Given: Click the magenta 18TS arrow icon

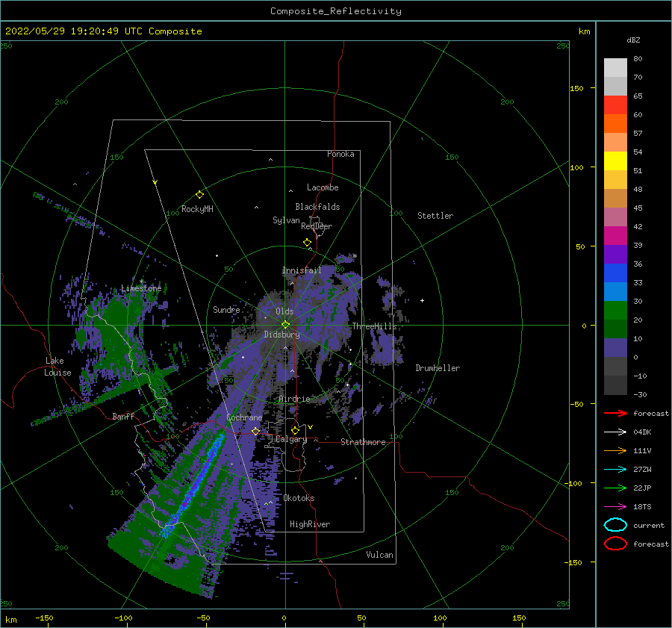Looking at the screenshot, I should click(x=615, y=507).
